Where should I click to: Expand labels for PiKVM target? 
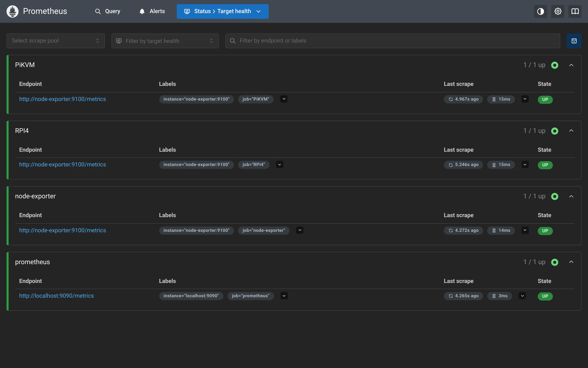(284, 99)
